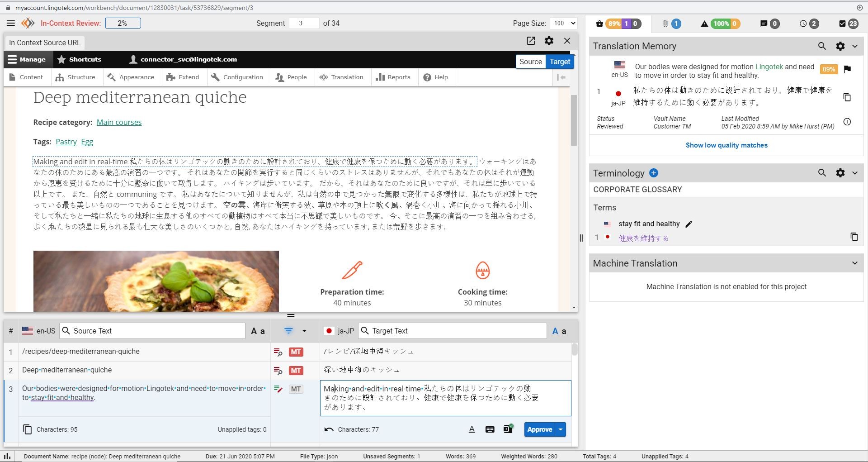The image size is (868, 462).
Task: Open in-context source URL settings gear
Action: pos(549,41)
